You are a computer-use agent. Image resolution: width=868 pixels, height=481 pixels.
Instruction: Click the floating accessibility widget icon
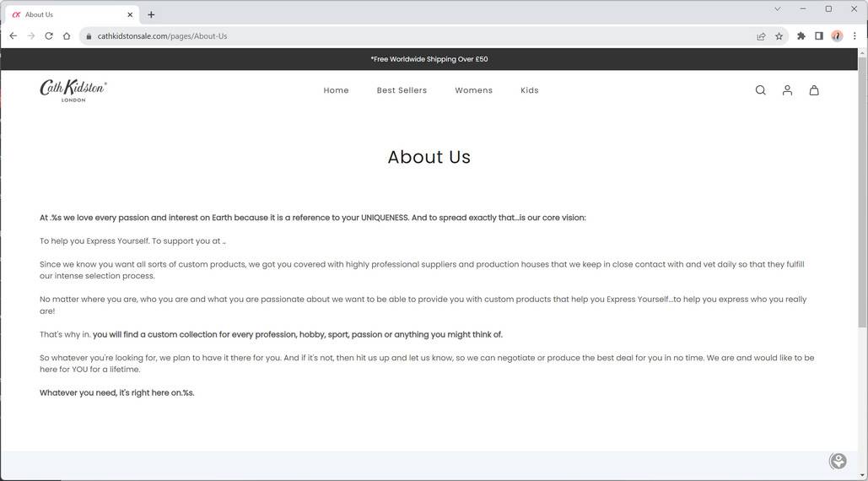(838, 461)
